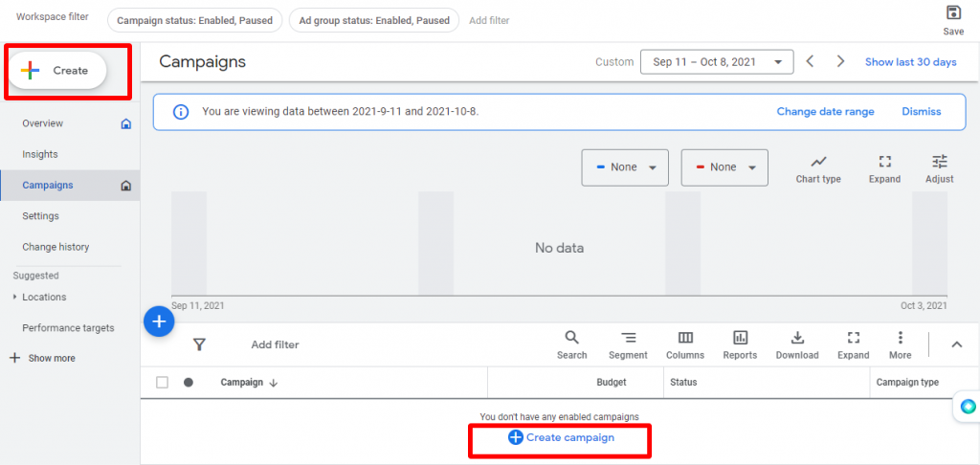Click the Save icon at top right
This screenshot has width=980, height=465.
[x=953, y=13]
